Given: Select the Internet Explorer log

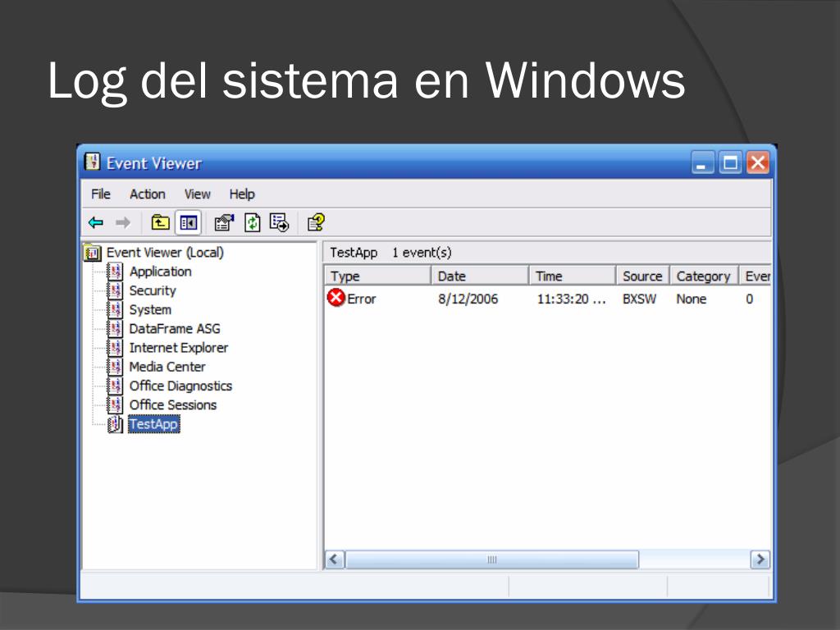Looking at the screenshot, I should 178,348.
